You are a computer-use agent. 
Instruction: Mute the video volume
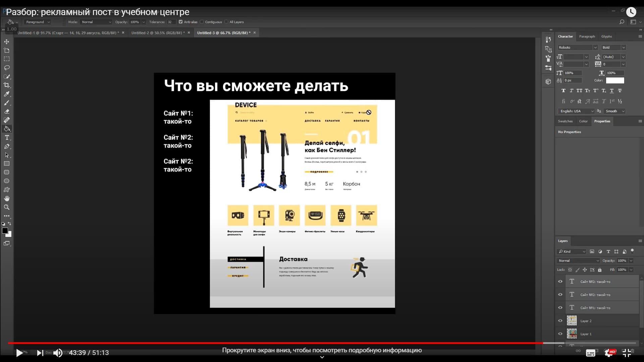tap(58, 353)
